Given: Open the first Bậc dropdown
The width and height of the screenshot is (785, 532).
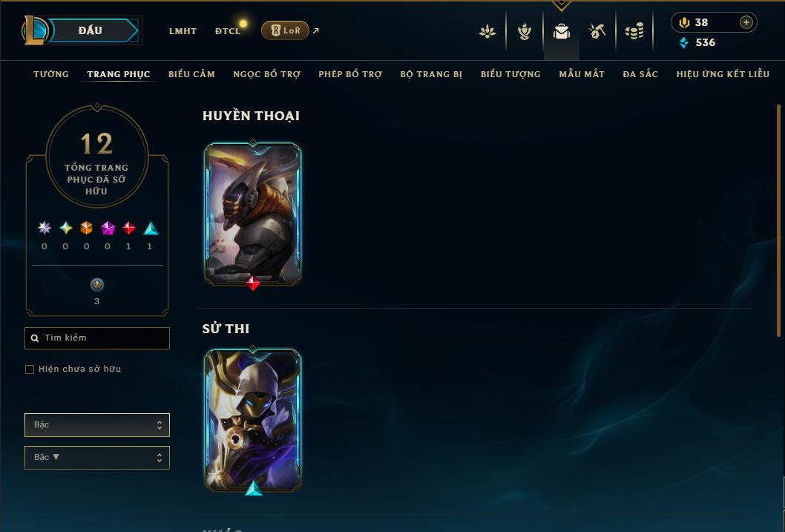Looking at the screenshot, I should click(97, 425).
